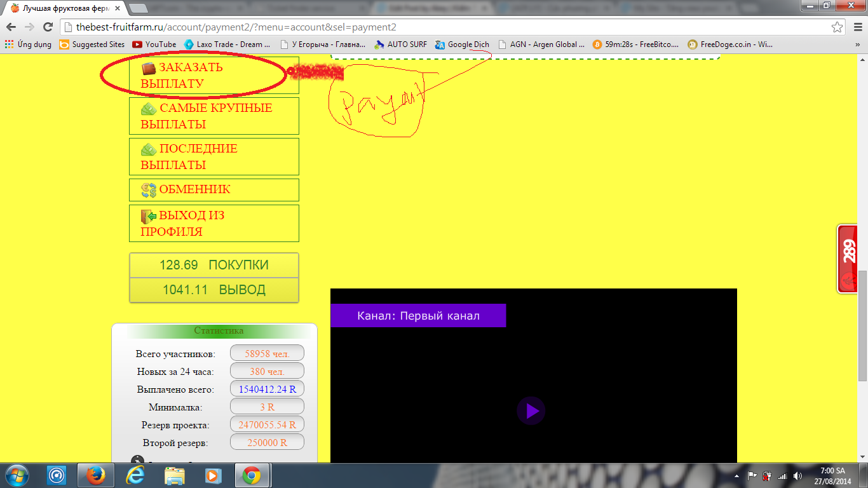868x488 pixels.
Task: Click the 250000 R second reserve value
Action: [267, 442]
